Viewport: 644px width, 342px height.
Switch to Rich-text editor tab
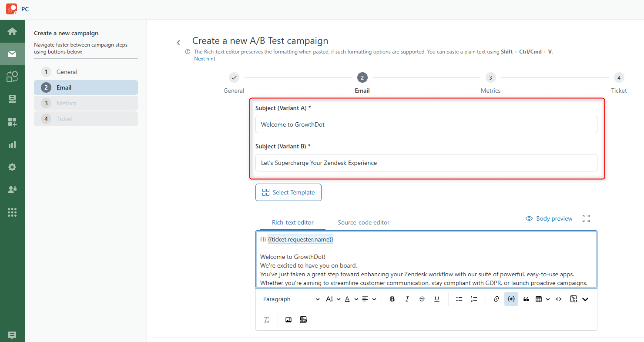pos(292,222)
